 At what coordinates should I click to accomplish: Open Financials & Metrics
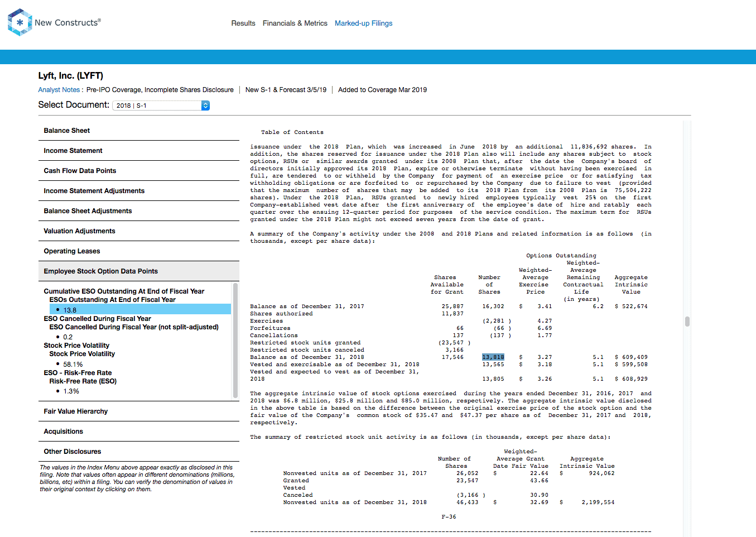295,23
